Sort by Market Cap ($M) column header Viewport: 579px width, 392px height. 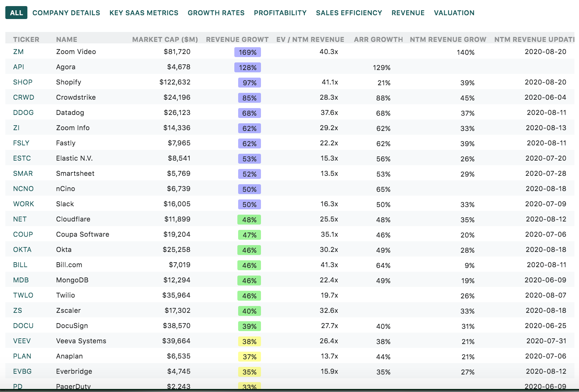click(x=165, y=39)
